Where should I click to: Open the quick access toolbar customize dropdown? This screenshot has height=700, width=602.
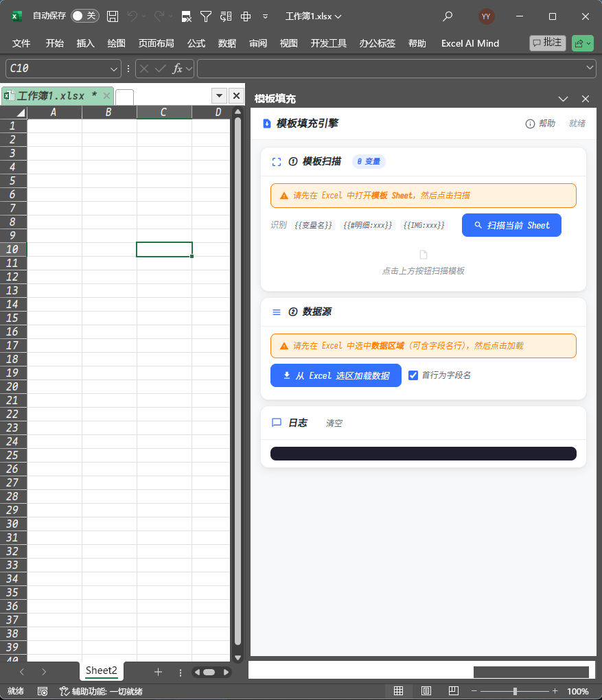coord(265,16)
